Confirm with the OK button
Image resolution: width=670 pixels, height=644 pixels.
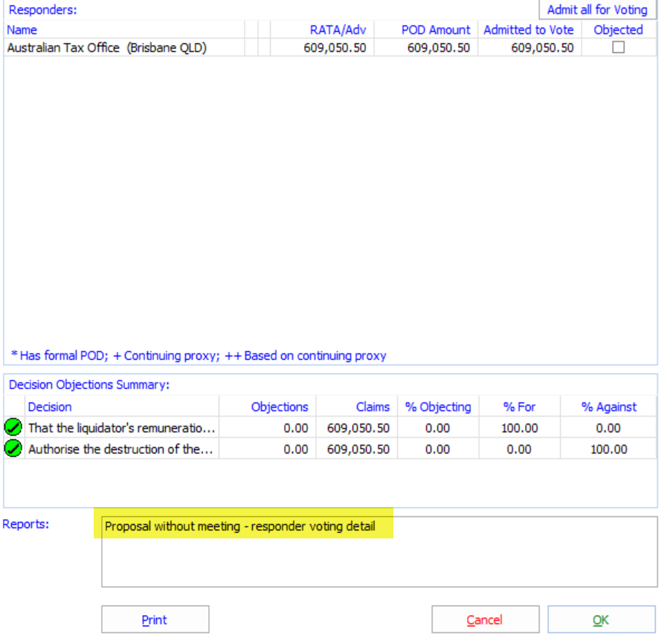(x=601, y=619)
